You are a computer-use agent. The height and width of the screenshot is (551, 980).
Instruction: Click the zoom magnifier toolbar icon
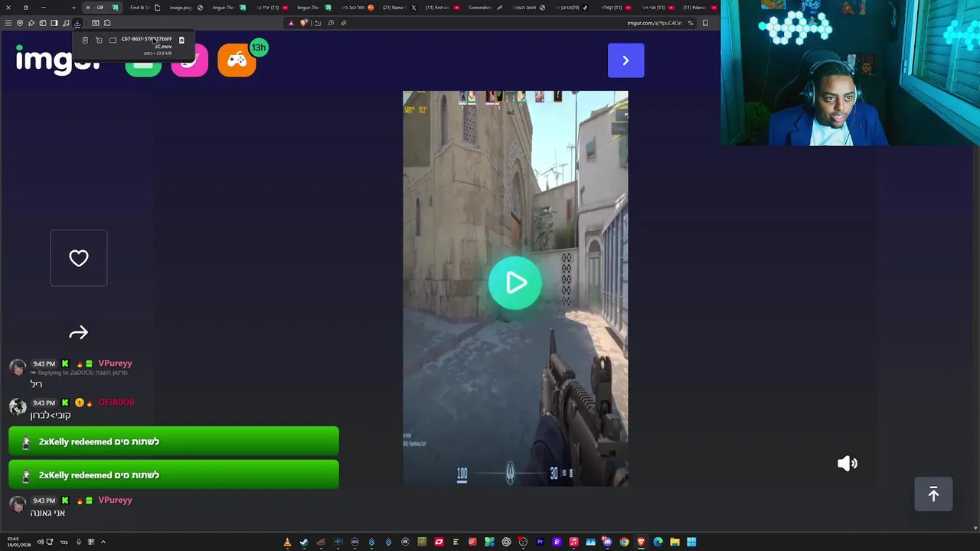click(x=331, y=23)
